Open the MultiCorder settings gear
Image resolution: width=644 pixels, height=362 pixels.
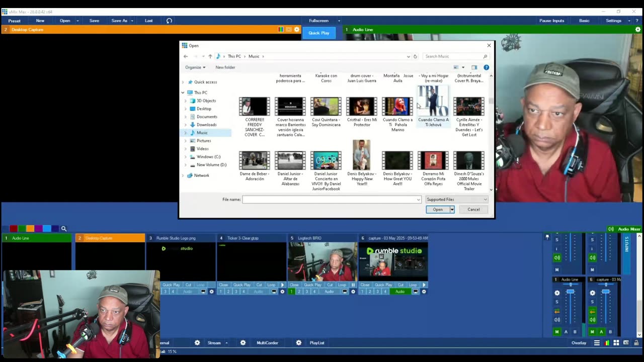pyautogui.click(x=243, y=343)
